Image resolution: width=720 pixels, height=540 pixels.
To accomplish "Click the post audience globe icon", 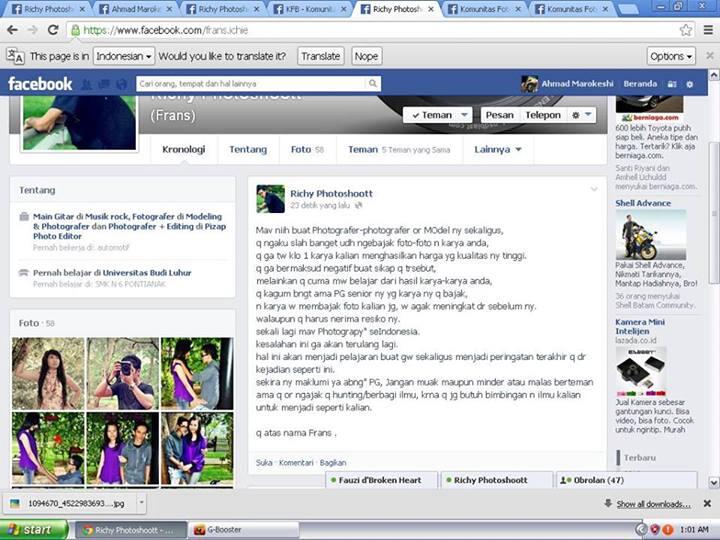I will (x=359, y=205).
